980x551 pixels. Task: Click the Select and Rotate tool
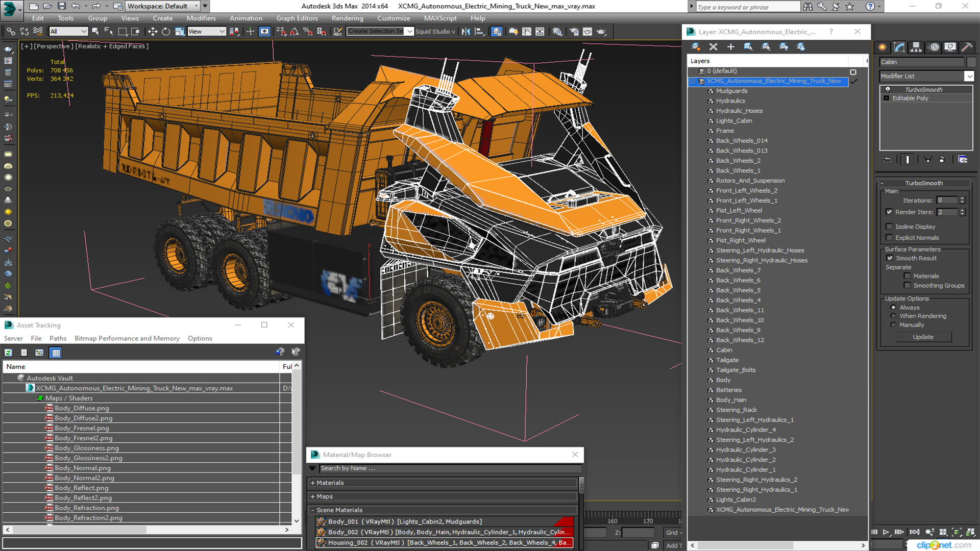pos(166,32)
